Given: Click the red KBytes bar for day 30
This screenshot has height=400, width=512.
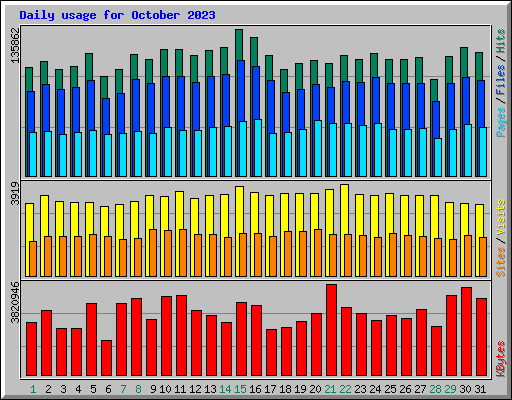Looking at the screenshot, I should tap(466, 332).
